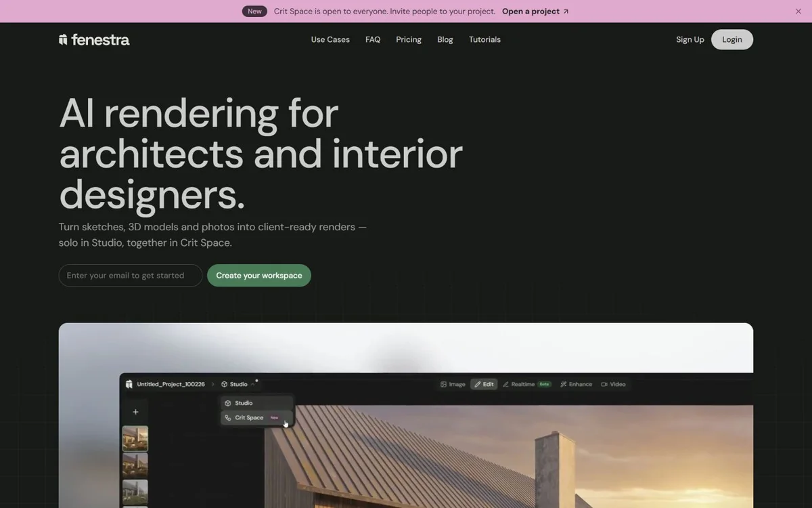
Task: Select Crit Space in the dropdown list
Action: 257,418
